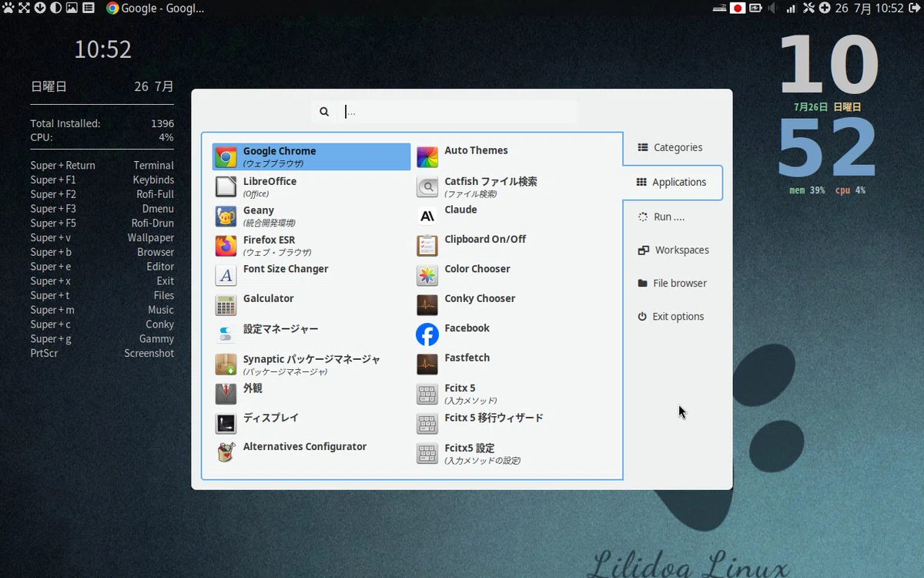Switch to the Workspaces tab
Screen dimensions: 924x578
[673, 250]
